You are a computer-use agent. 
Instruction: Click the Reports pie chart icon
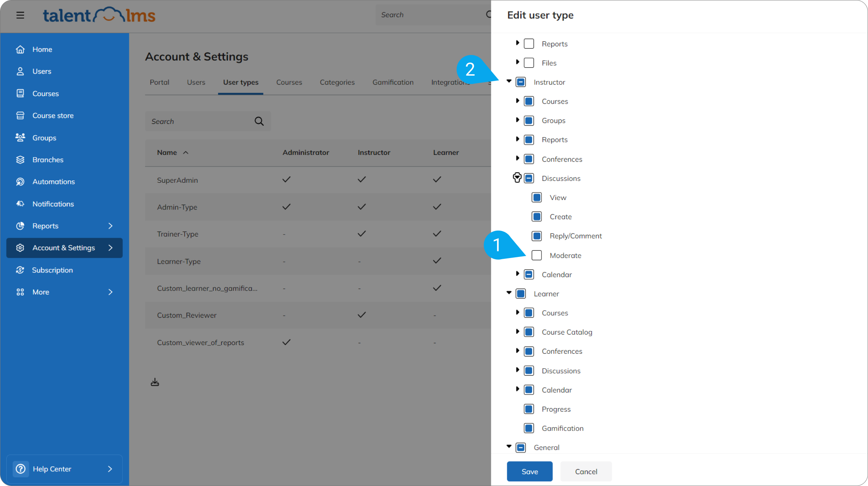click(x=20, y=226)
